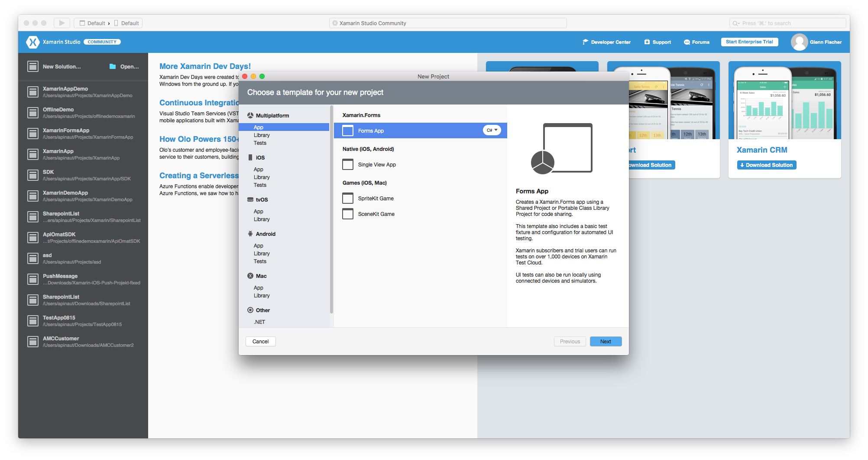The width and height of the screenshot is (868, 460).
Task: Open XamarinAppDemo recent solution icon
Action: tap(32, 92)
